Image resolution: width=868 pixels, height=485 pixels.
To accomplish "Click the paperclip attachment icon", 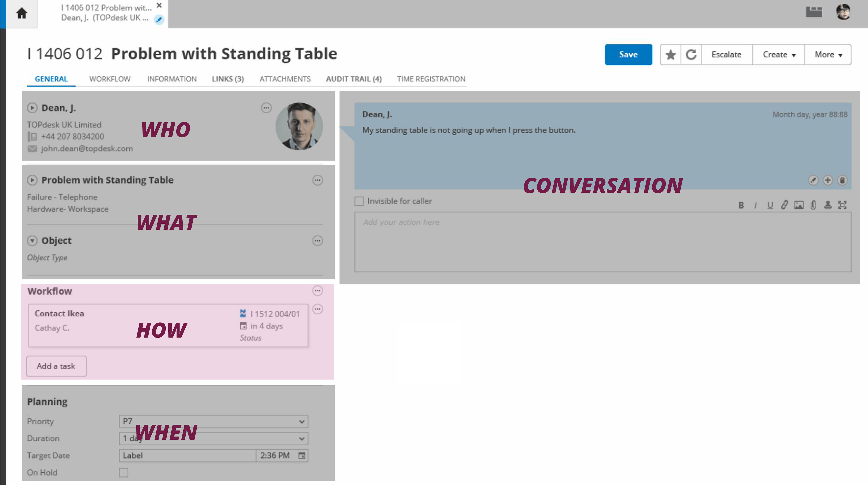I will click(813, 205).
